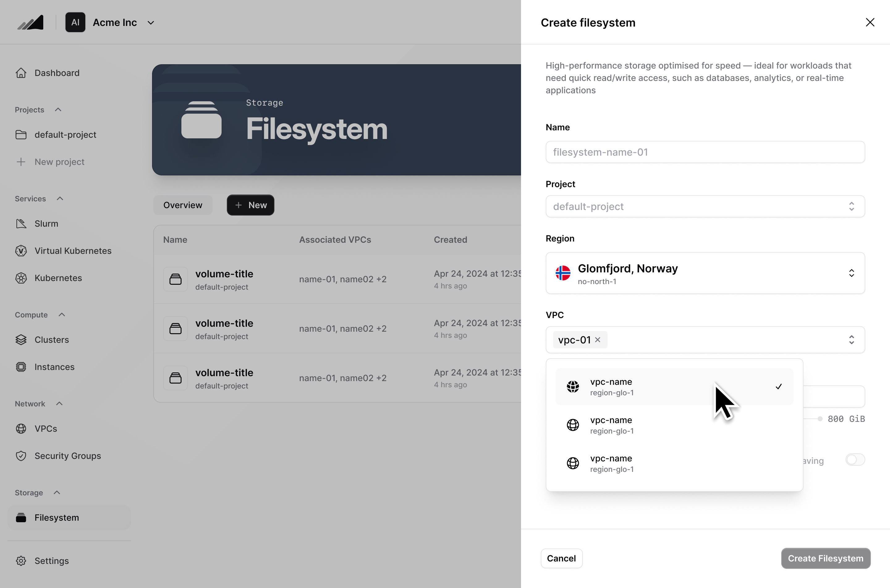Select the Overview tab
This screenshot has width=890, height=588.
click(x=183, y=205)
